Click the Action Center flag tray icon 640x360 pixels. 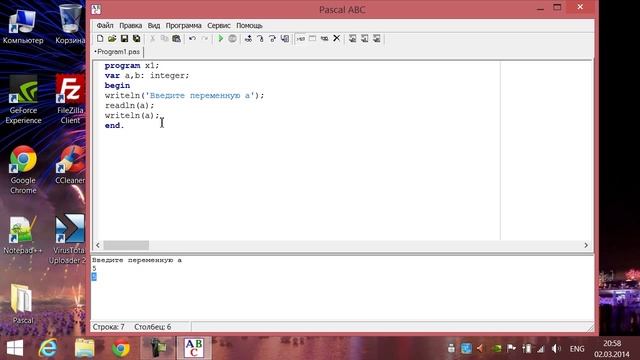tap(511, 349)
